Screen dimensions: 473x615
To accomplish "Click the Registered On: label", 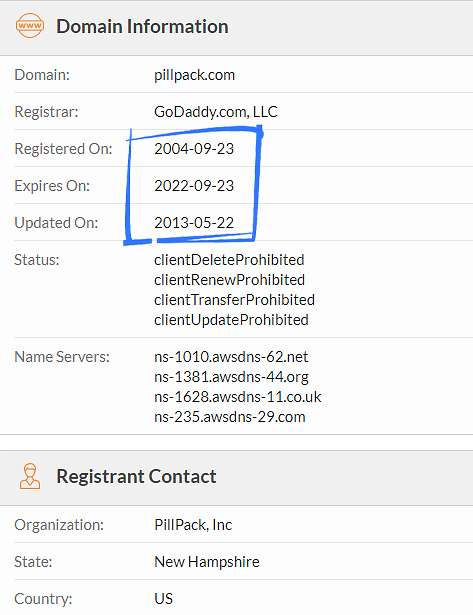I will tap(63, 149).
